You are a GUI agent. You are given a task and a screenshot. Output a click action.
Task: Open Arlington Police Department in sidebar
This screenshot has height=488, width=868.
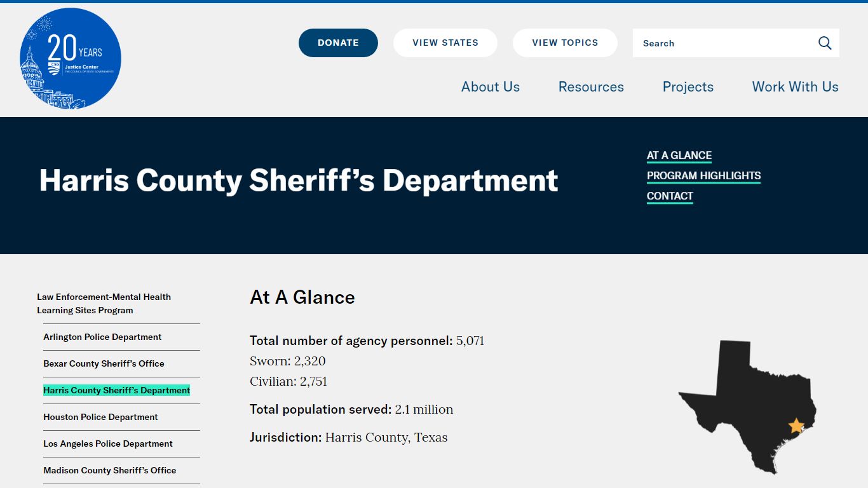pos(102,337)
